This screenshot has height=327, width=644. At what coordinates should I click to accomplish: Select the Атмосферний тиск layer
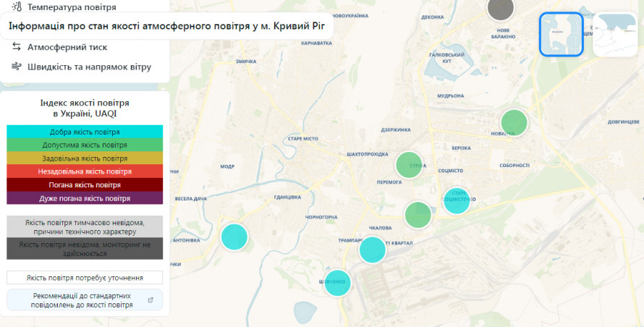(67, 47)
